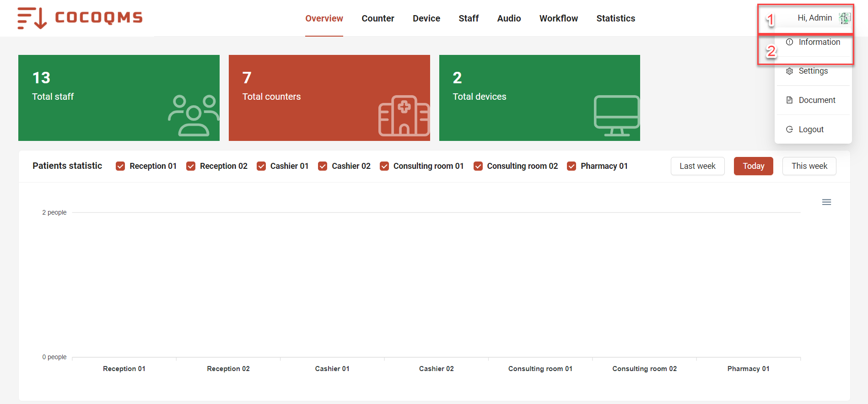Click the Today button
Image resolution: width=868 pixels, height=404 pixels.
pyautogui.click(x=753, y=166)
